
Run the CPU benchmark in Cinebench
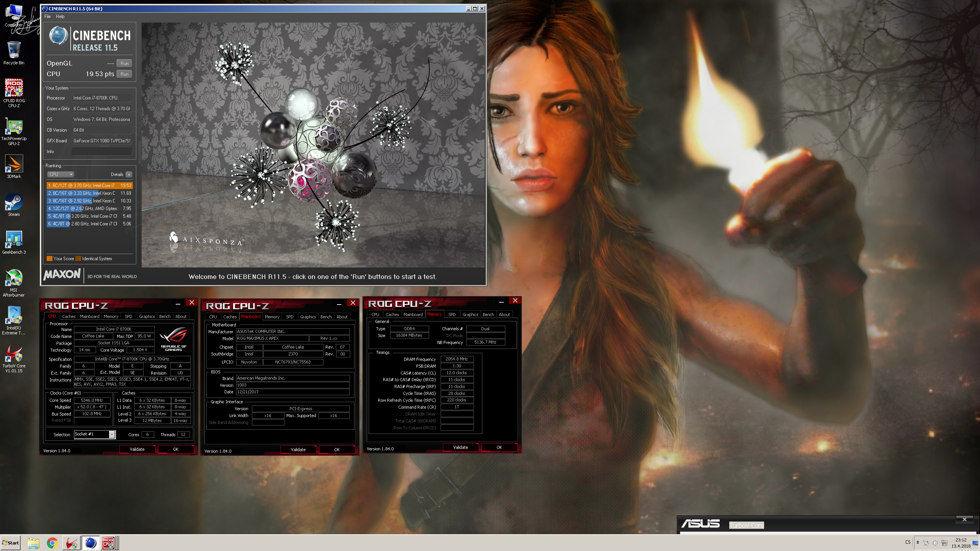tap(124, 74)
